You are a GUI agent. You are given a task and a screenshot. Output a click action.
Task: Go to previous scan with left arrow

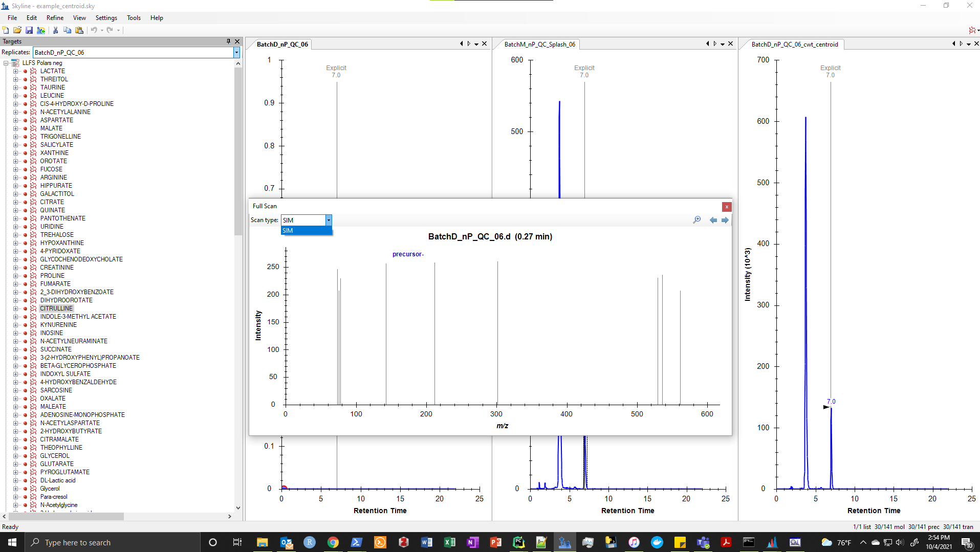click(713, 220)
